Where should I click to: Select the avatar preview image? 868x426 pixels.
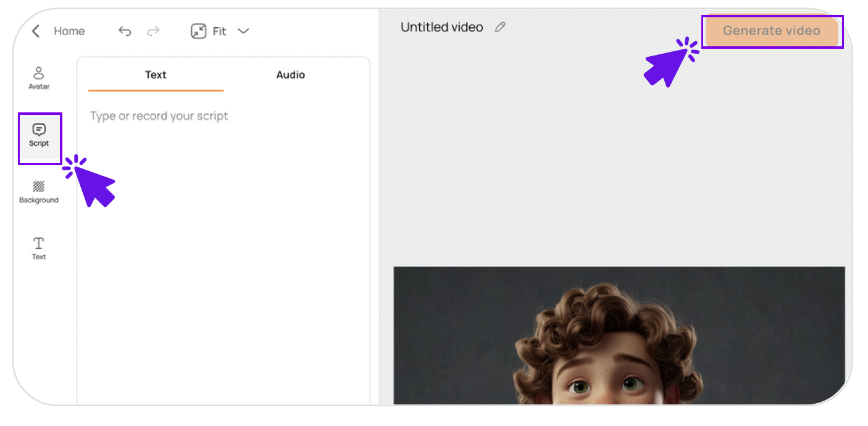click(x=619, y=335)
